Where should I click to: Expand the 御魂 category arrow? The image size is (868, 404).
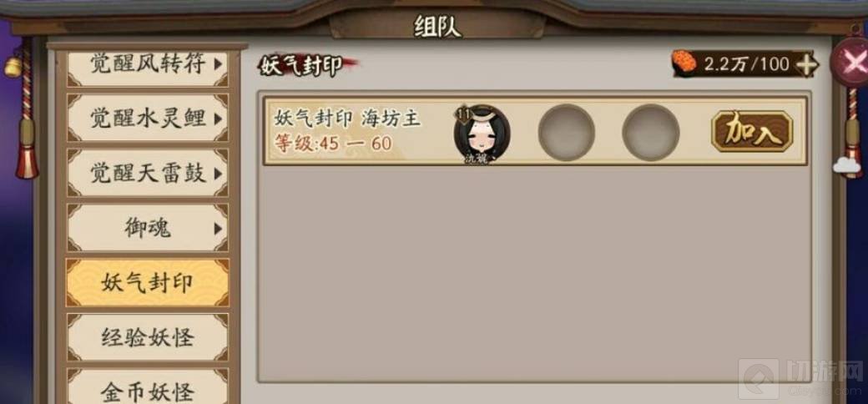219,229
